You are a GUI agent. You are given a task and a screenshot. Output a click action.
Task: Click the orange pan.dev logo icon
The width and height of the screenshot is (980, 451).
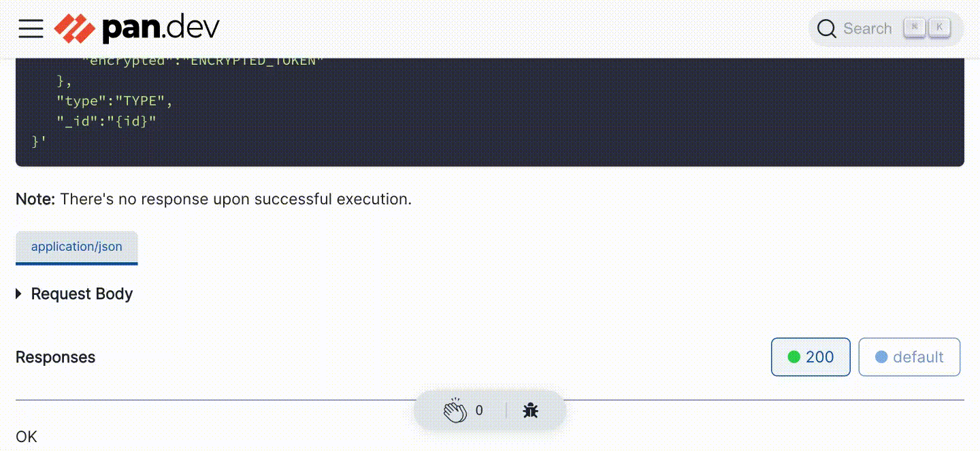[x=74, y=29]
